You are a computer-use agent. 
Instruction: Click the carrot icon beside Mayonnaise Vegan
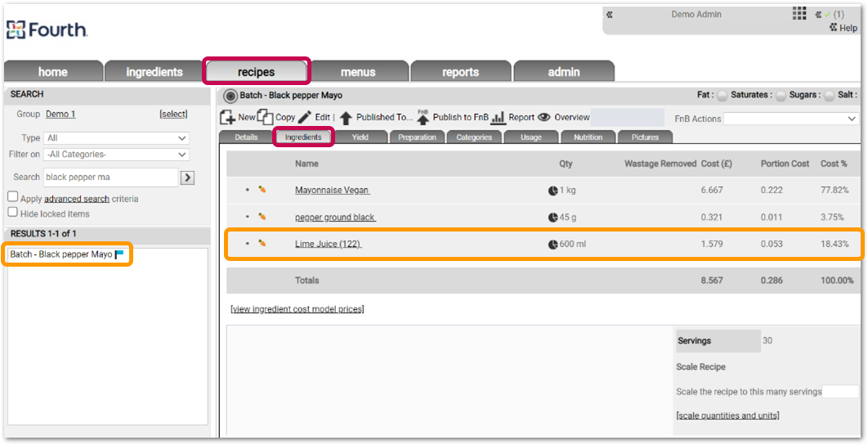pos(262,190)
